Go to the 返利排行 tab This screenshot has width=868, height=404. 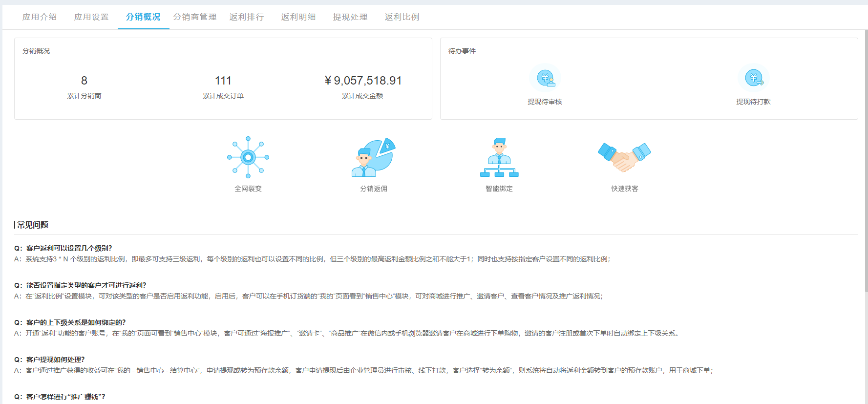coord(247,17)
